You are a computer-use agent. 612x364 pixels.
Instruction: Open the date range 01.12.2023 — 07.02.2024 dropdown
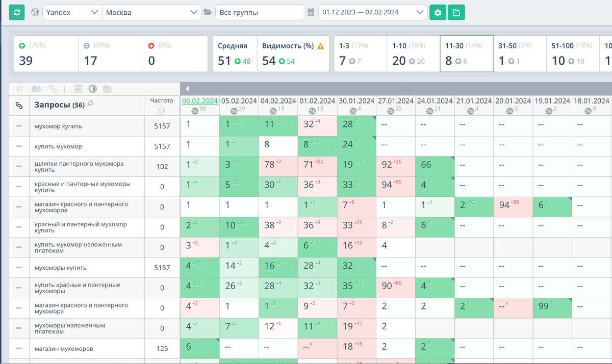tap(373, 12)
